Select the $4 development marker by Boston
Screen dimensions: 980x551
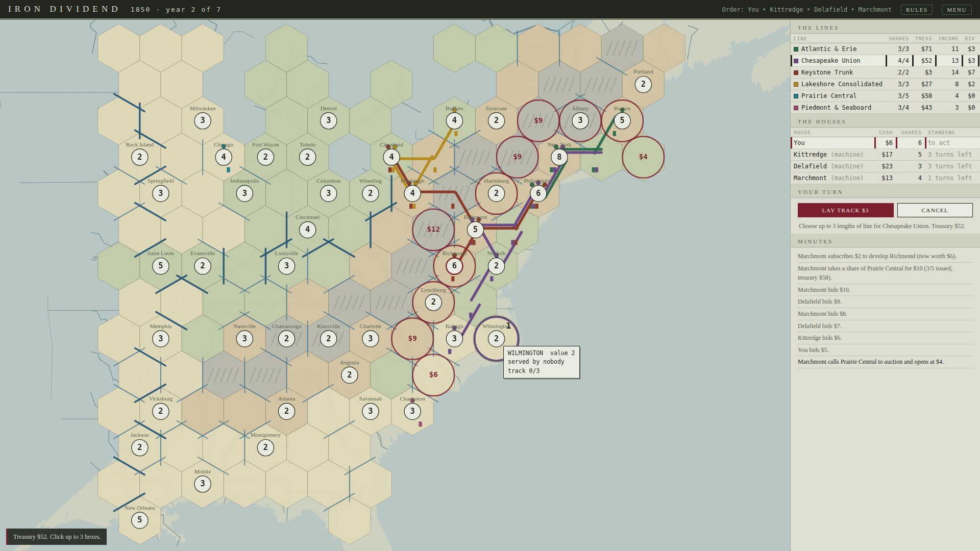click(x=643, y=157)
